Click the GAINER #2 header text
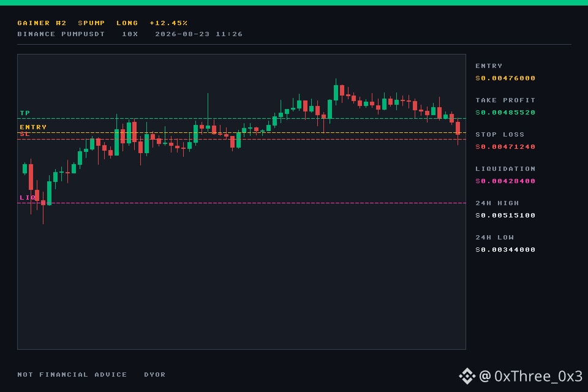Screen dimensions: 588x392 click(42, 23)
